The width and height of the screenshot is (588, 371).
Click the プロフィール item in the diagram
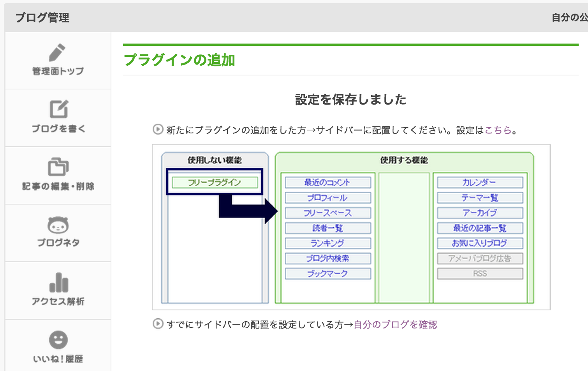[x=327, y=198]
